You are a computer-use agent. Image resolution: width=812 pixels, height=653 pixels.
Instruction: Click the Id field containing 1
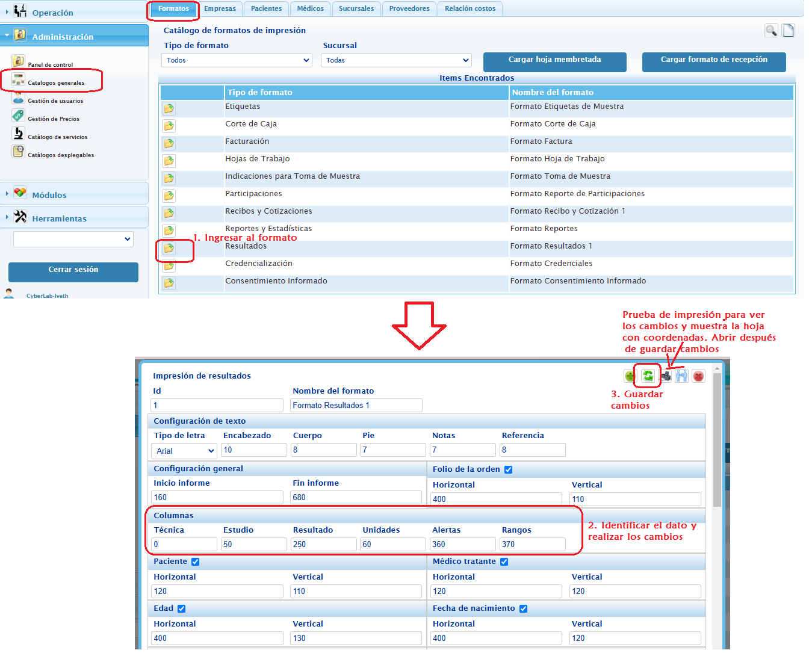point(217,405)
